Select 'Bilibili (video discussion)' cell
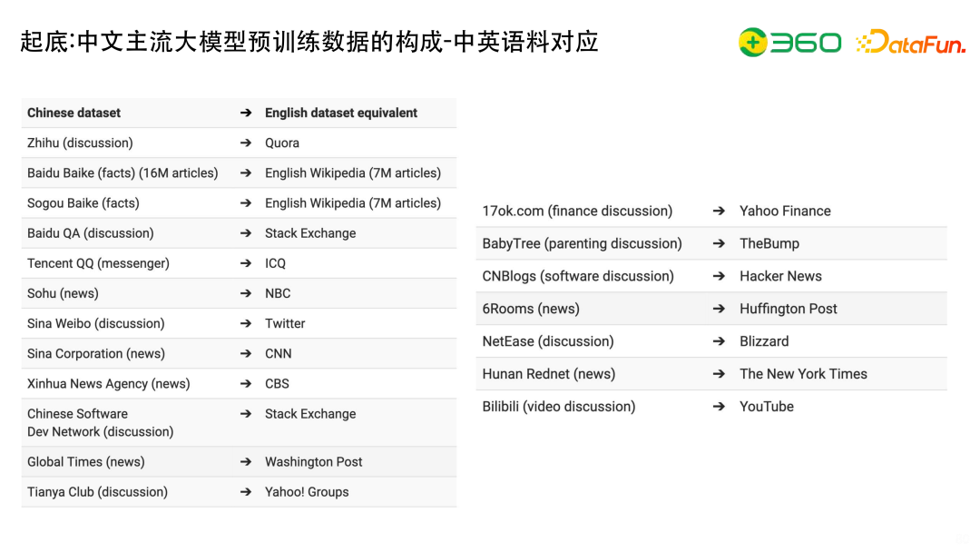 [558, 407]
